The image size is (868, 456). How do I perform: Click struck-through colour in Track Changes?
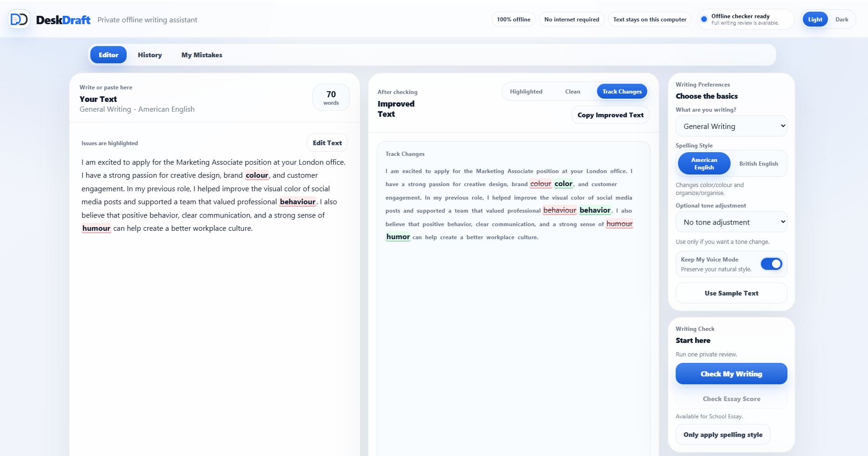pyautogui.click(x=541, y=184)
